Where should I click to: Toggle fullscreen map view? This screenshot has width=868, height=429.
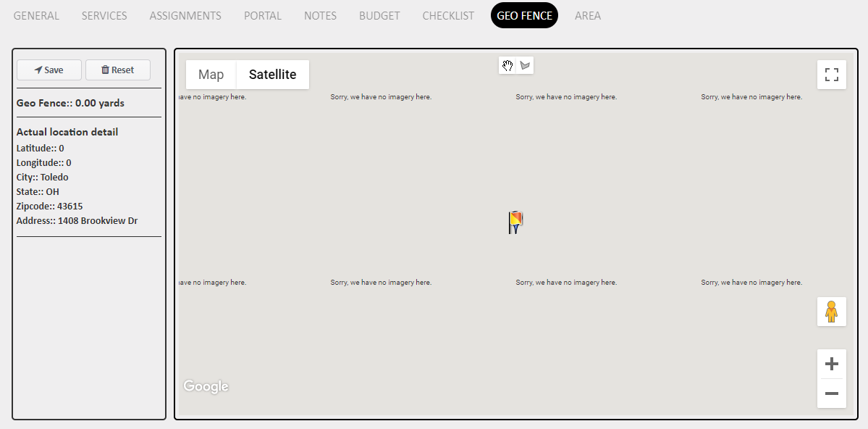(831, 75)
